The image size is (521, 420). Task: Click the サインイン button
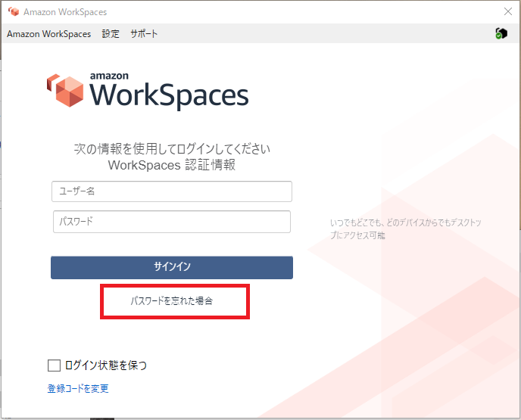pyautogui.click(x=172, y=267)
